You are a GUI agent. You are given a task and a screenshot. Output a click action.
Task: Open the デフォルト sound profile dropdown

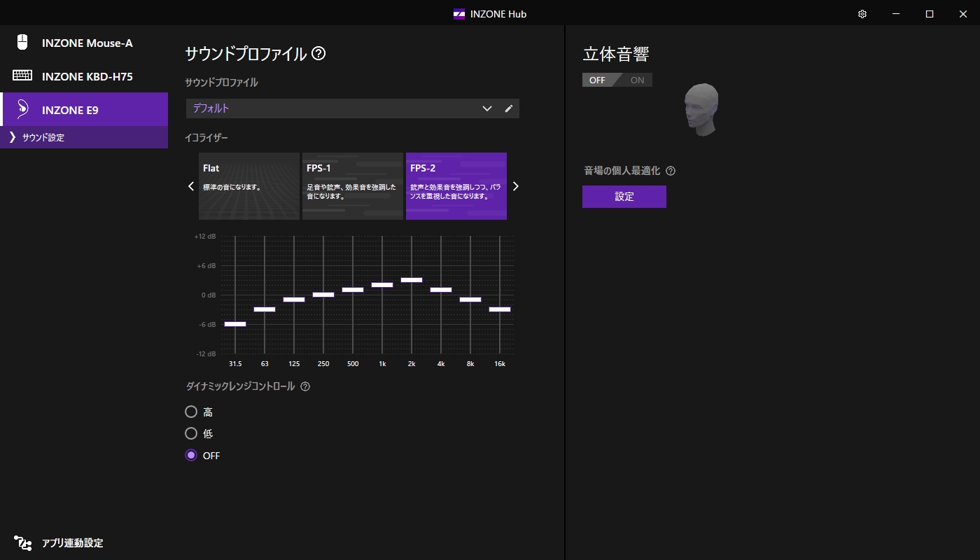[x=342, y=108]
